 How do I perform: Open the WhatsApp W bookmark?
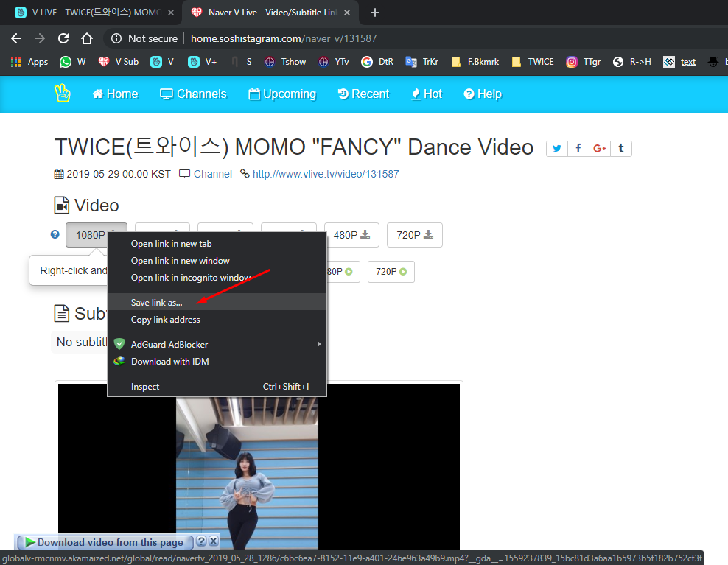pyautogui.click(x=72, y=62)
